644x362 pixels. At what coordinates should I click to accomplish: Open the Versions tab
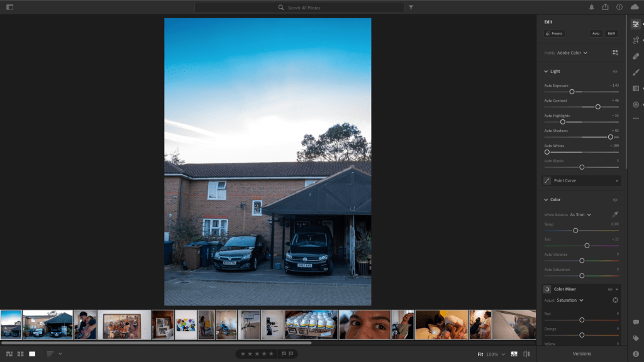(x=582, y=354)
